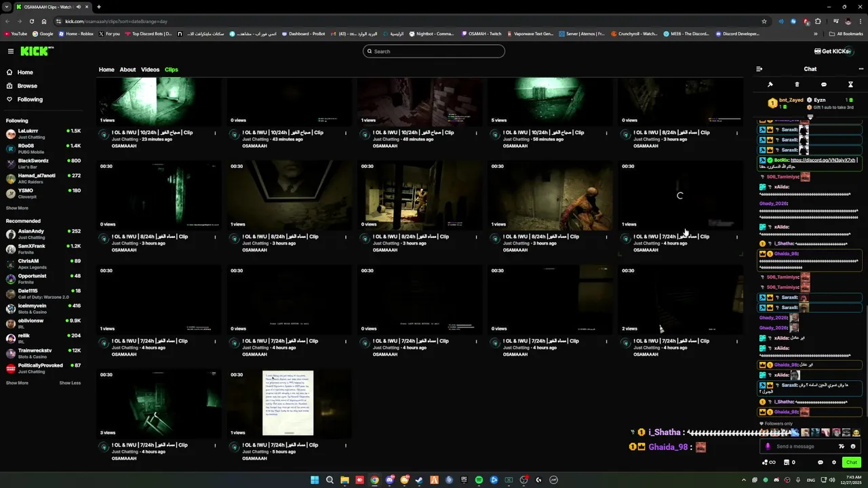Image resolution: width=868 pixels, height=488 pixels.
Task: Expand Show more under Following
Action: pyautogui.click(x=17, y=208)
